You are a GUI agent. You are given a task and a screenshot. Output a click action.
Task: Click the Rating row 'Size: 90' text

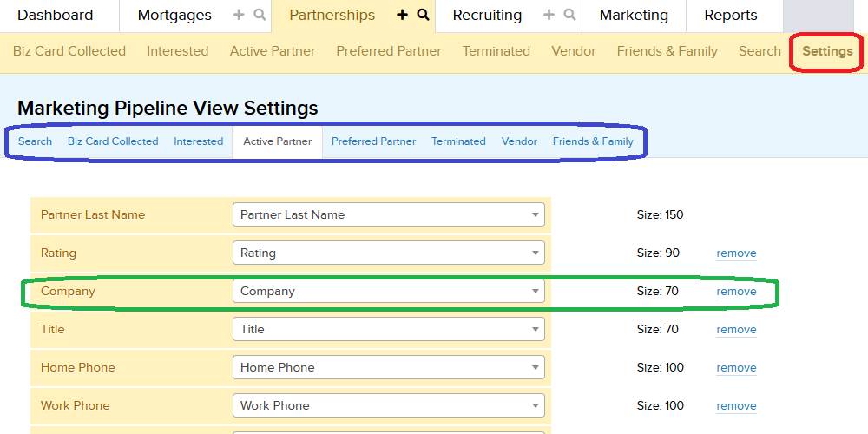[x=658, y=253]
